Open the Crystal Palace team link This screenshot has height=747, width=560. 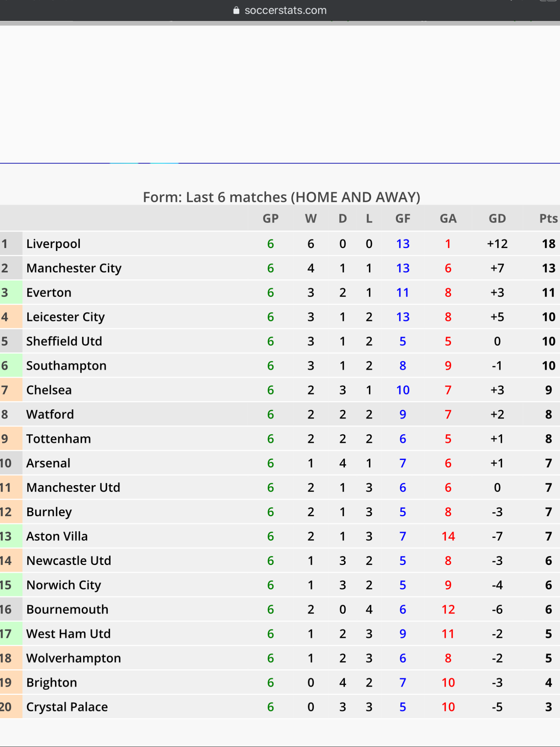pos(67,707)
